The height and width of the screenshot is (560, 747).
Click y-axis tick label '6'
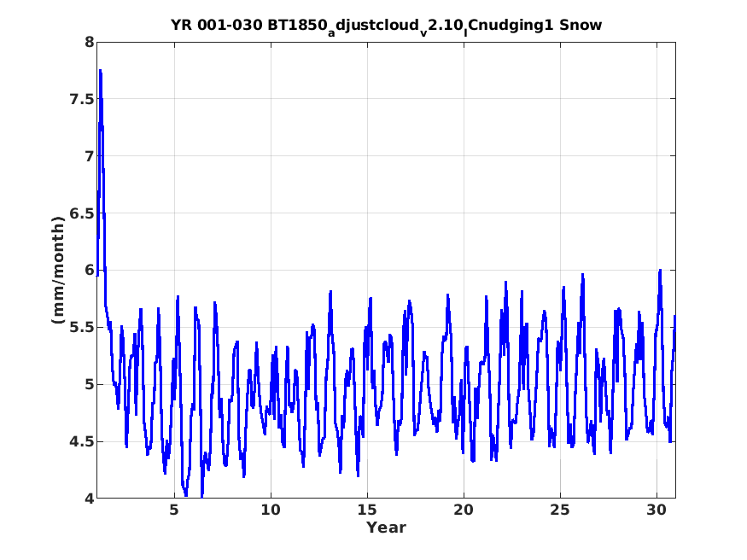90,270
